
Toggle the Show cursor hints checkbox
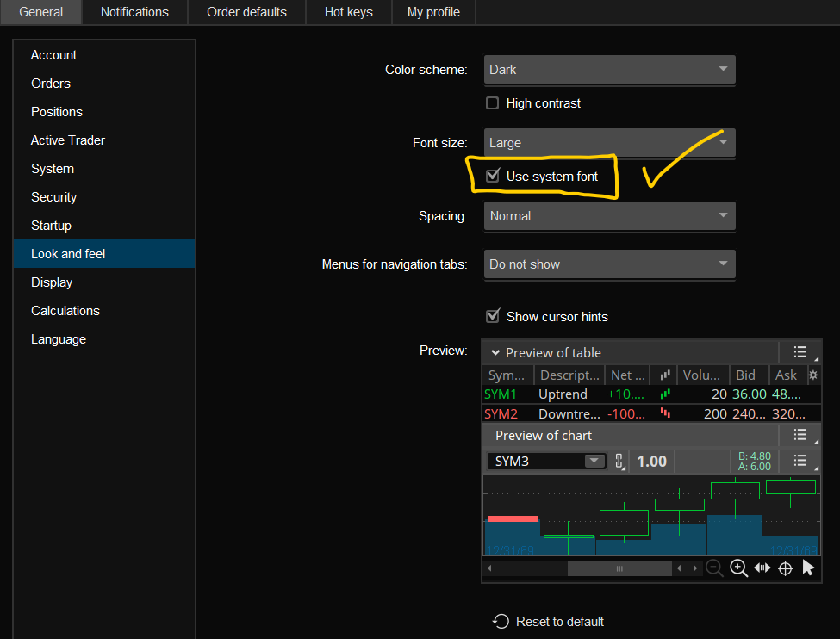click(x=493, y=316)
